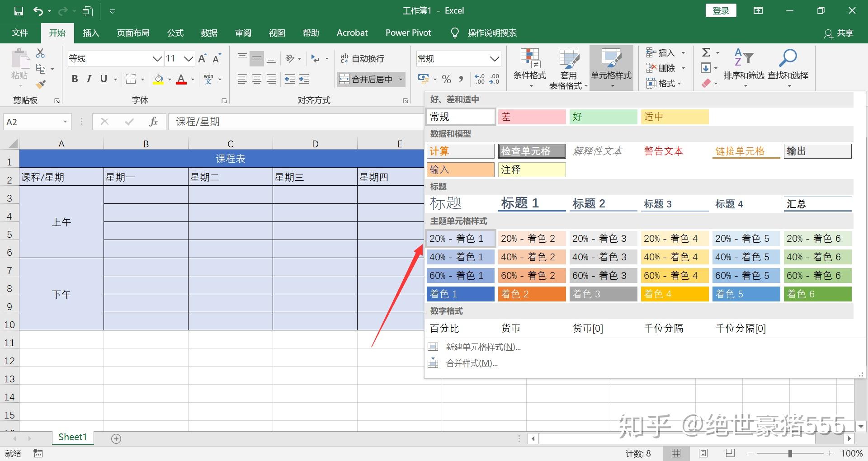Click the Share (共享) button
868x461 pixels.
point(839,33)
